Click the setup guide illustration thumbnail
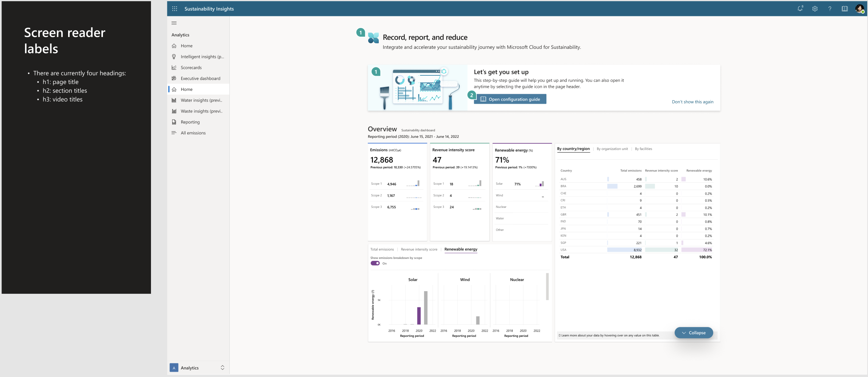868x377 pixels. (418, 88)
